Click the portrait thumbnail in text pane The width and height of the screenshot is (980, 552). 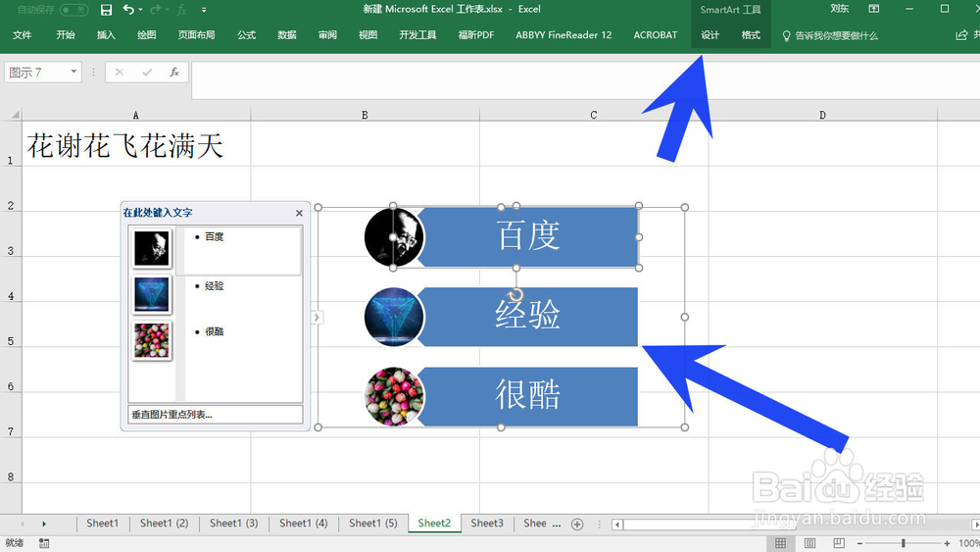click(152, 248)
